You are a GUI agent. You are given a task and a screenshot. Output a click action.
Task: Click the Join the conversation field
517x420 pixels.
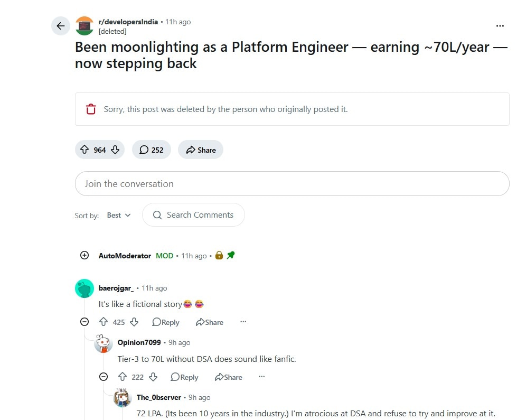tap(292, 184)
